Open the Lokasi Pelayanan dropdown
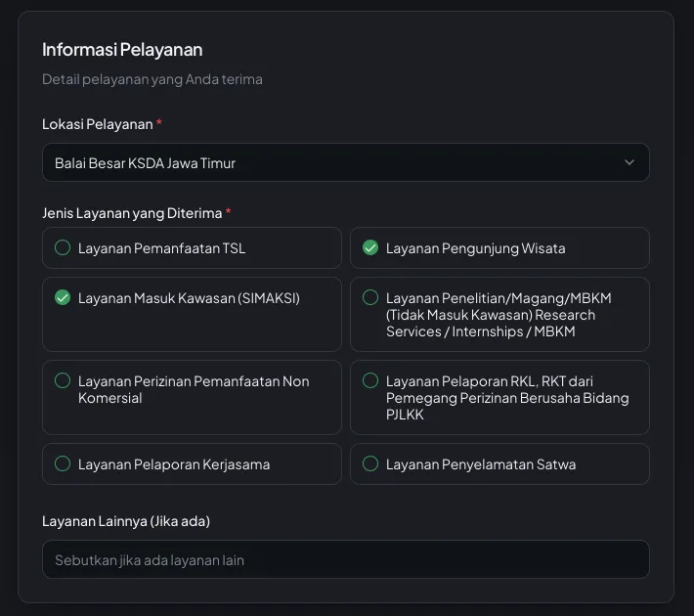Screen dimensions: 694x616 346,162
